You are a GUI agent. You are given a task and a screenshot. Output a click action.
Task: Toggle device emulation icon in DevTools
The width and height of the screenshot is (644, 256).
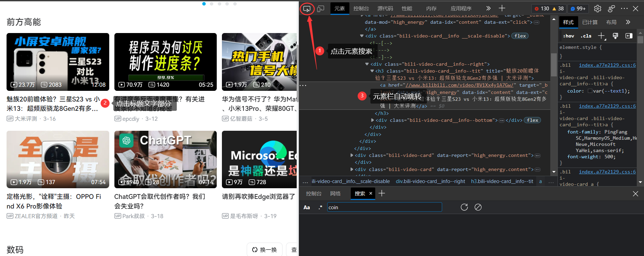coord(320,9)
